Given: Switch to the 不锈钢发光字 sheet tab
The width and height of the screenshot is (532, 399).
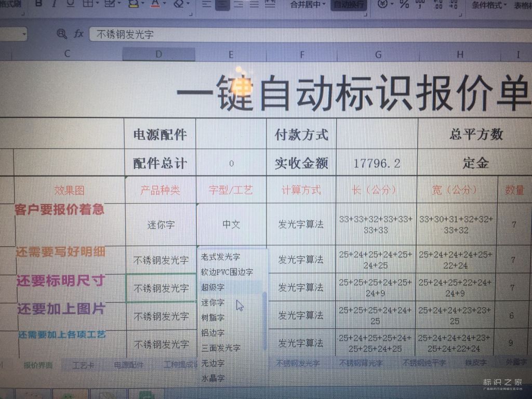Looking at the screenshot, I should [x=298, y=363].
